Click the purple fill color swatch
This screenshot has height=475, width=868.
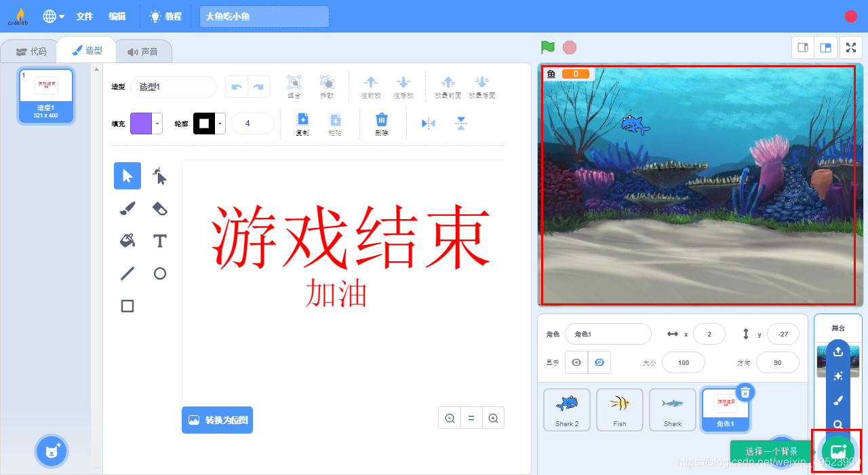tap(142, 123)
